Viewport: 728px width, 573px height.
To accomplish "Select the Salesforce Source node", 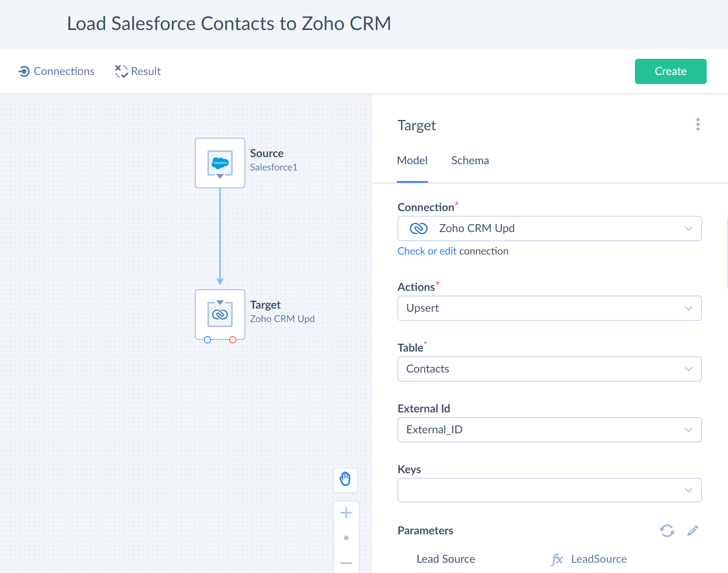I will (x=220, y=163).
